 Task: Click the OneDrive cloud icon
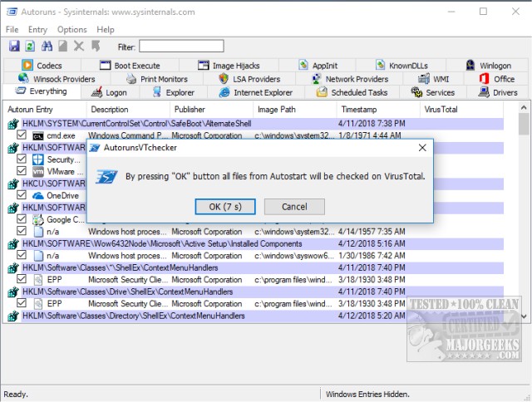(38, 196)
